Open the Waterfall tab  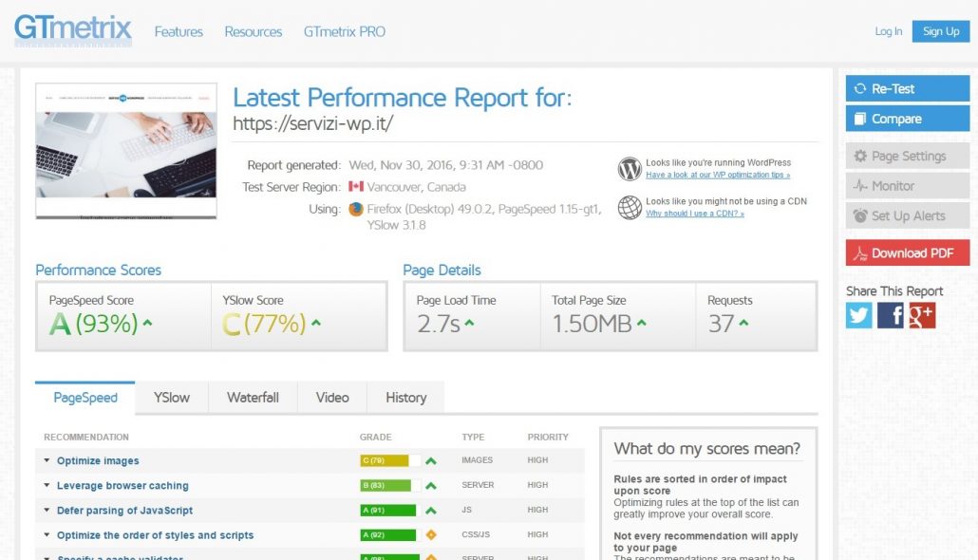click(x=253, y=398)
